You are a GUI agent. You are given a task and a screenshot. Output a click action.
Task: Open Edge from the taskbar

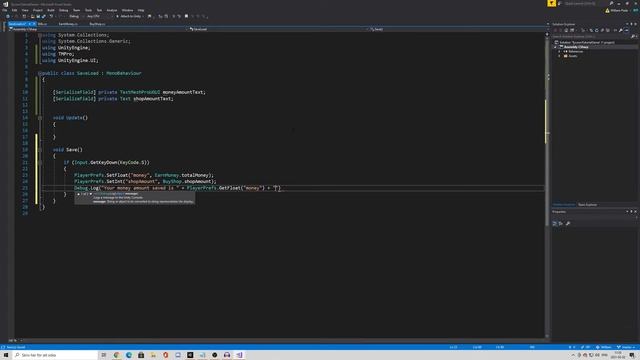click(129, 355)
